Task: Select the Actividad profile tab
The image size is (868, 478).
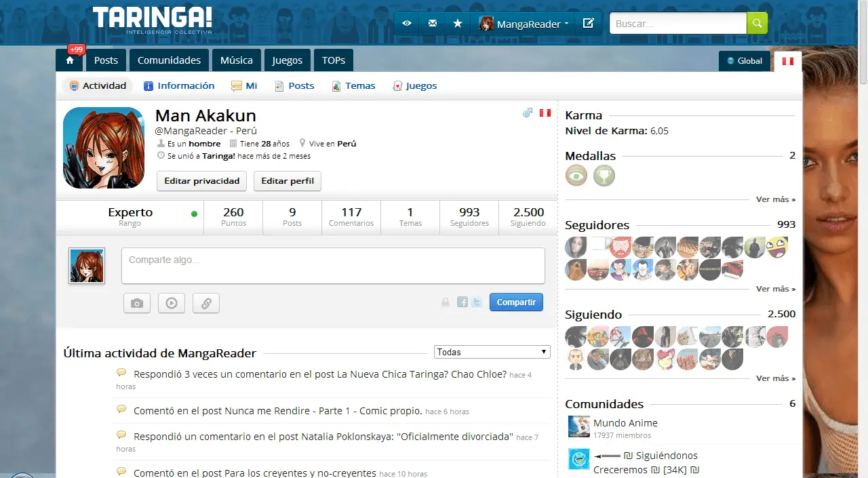Action: pyautogui.click(x=98, y=85)
